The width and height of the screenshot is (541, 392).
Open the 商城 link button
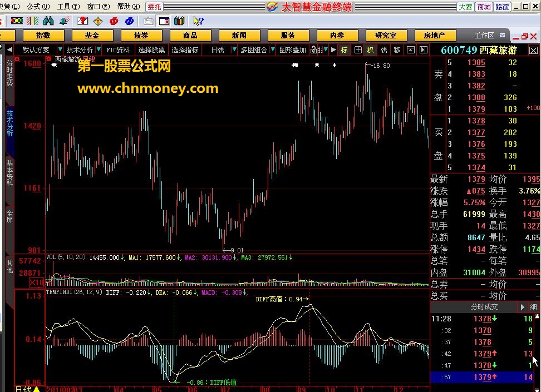(484, 7)
